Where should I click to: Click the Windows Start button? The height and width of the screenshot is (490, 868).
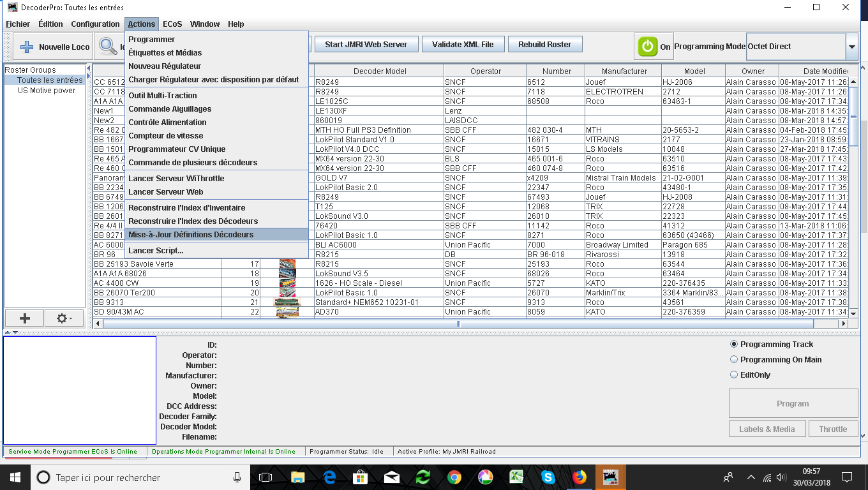point(15,477)
